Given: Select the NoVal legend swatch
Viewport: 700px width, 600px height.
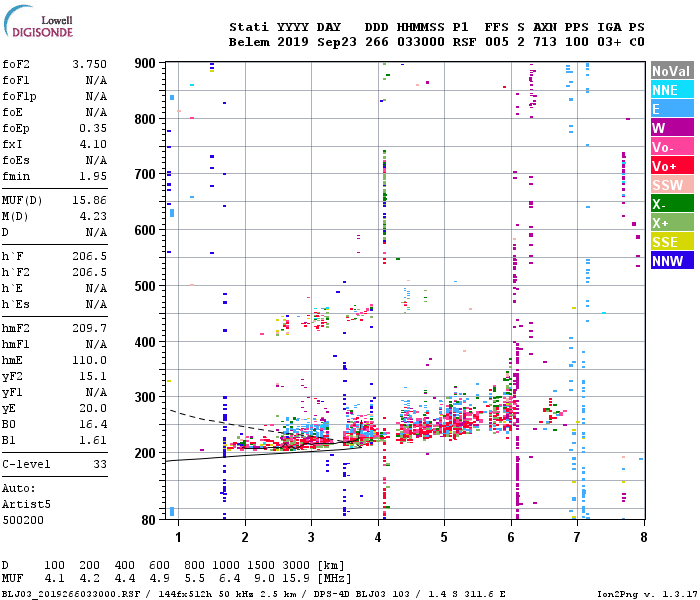Looking at the screenshot, I should click(672, 71).
